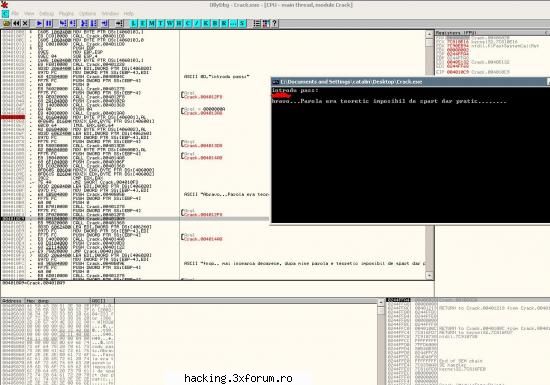Click the Step over toolbar icon
Viewport: 550px width, 385px height.
click(73, 23)
